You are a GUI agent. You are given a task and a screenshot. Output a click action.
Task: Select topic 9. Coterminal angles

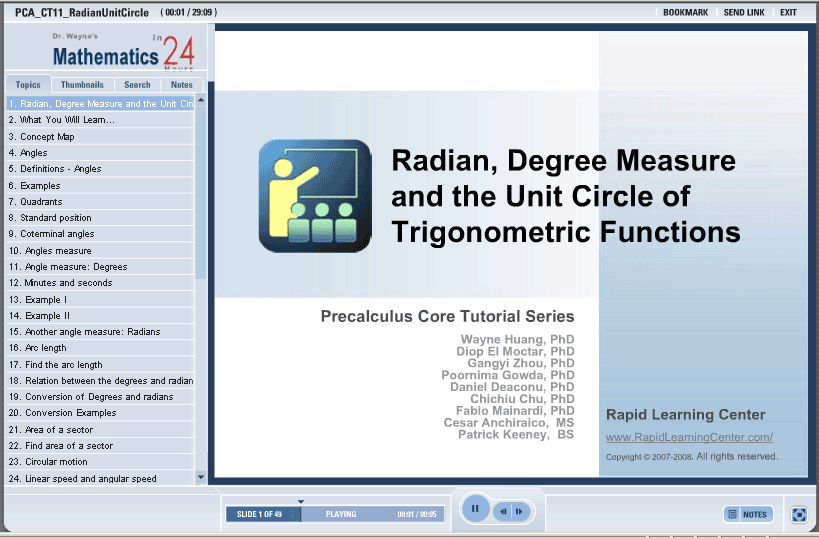point(100,234)
